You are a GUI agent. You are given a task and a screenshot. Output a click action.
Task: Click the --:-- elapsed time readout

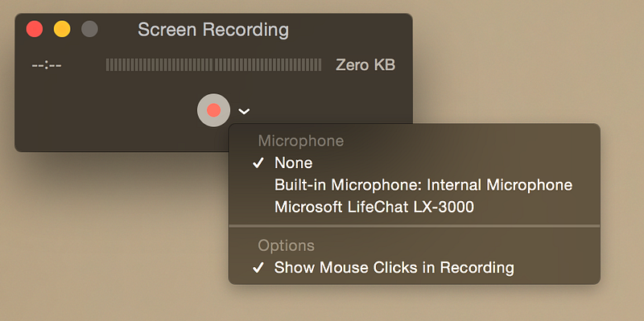point(47,65)
